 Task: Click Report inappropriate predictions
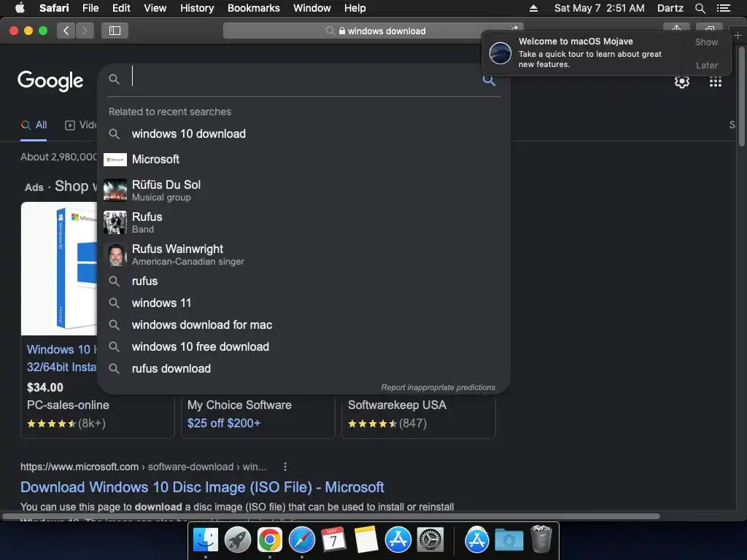438,387
